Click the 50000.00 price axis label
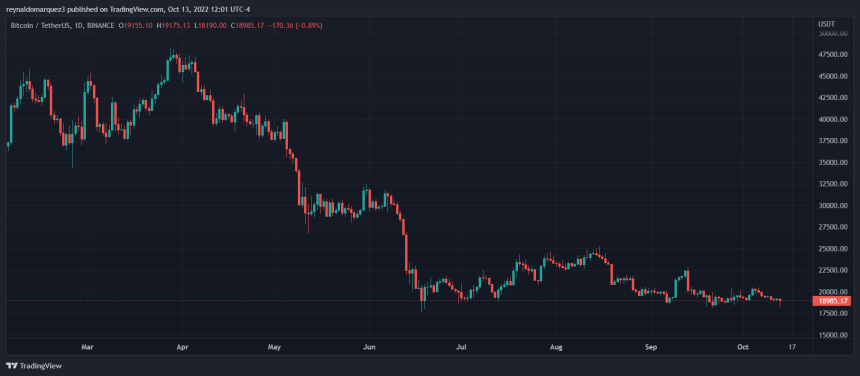Screen dimensions: 860x376 (834, 33)
